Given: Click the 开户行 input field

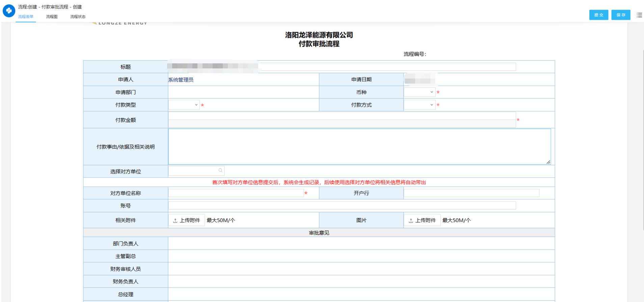Looking at the screenshot, I should pyautogui.click(x=471, y=193).
